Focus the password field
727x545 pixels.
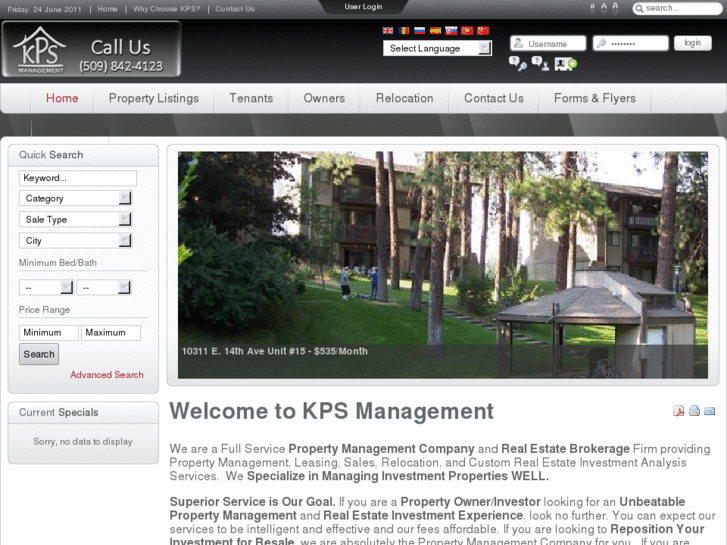pos(631,44)
